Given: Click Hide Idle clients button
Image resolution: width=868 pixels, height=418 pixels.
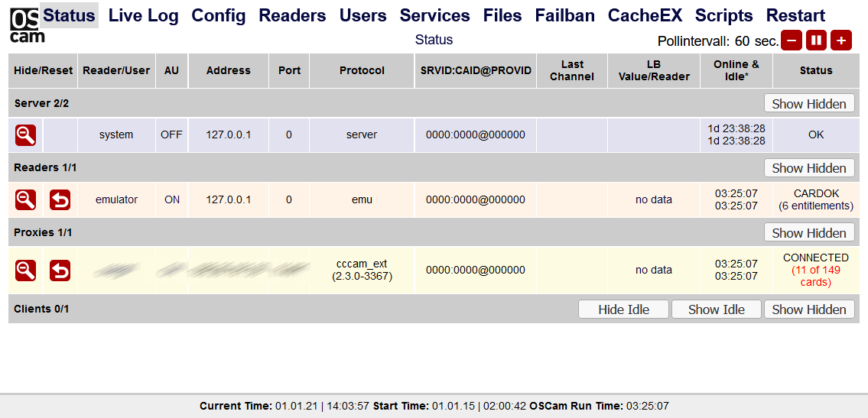Looking at the screenshot, I should pyautogui.click(x=623, y=309).
